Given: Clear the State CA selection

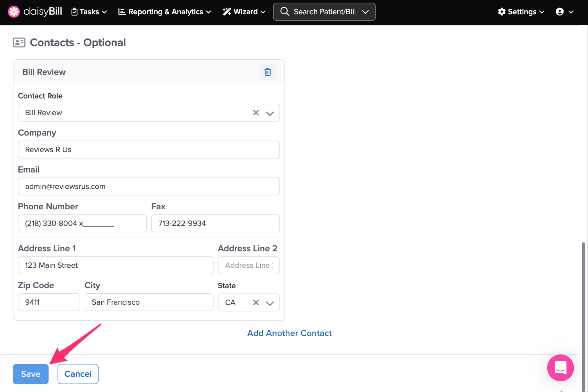Looking at the screenshot, I should pos(256,302).
